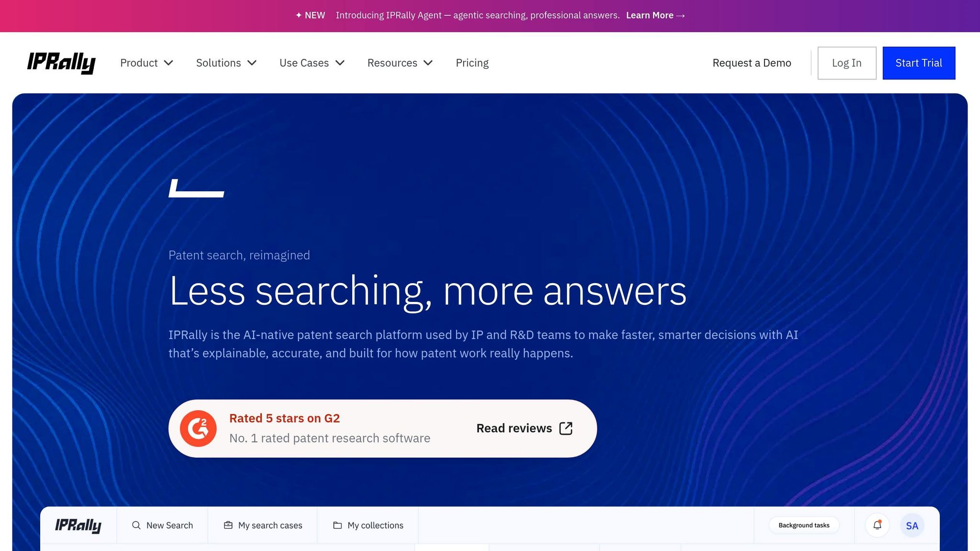
Task: Go to the Pricing page
Action: (472, 63)
